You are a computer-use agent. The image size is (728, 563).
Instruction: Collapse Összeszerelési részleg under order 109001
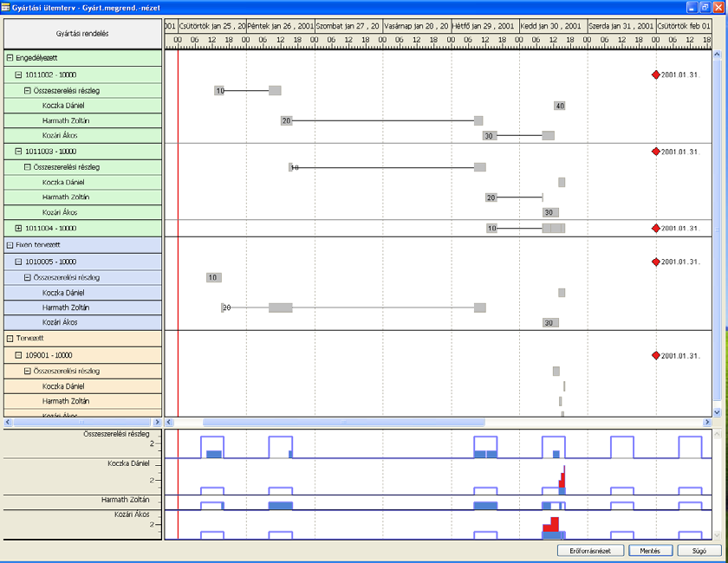(28, 372)
